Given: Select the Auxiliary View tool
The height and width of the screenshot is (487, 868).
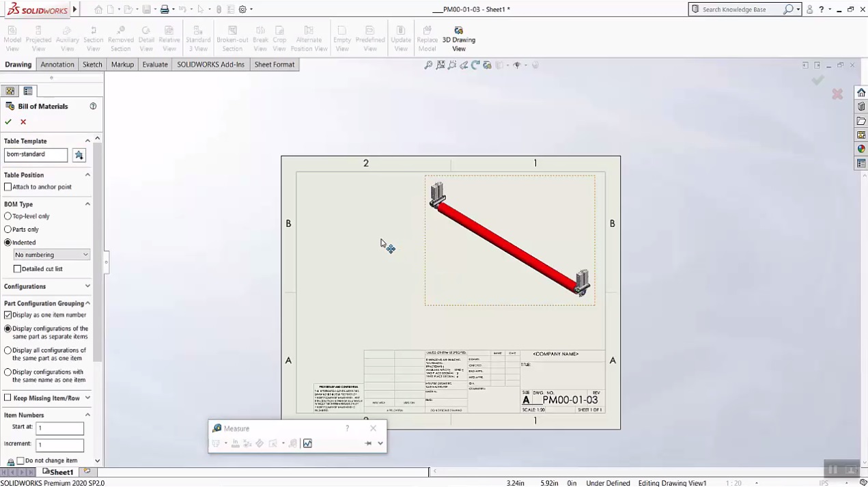Looking at the screenshot, I should click(x=67, y=39).
